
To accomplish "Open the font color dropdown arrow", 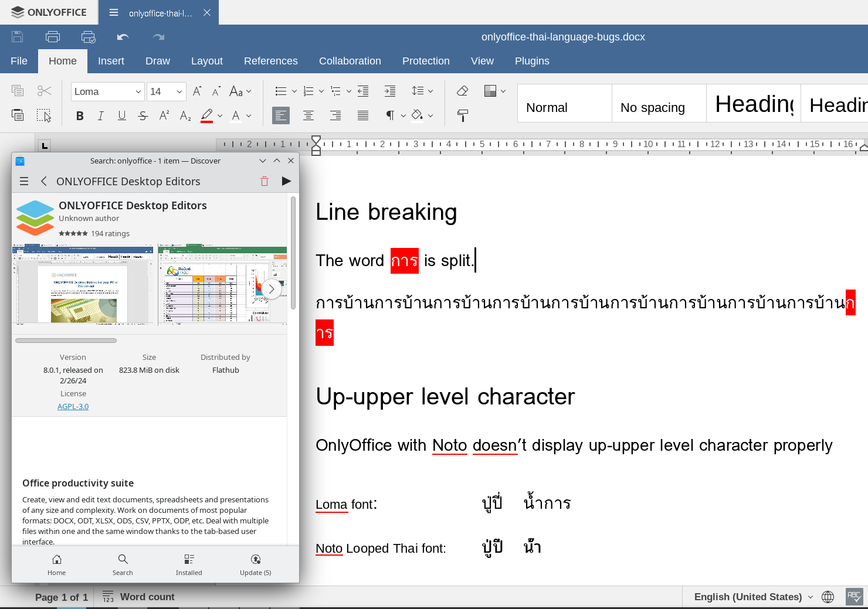I will [x=249, y=115].
